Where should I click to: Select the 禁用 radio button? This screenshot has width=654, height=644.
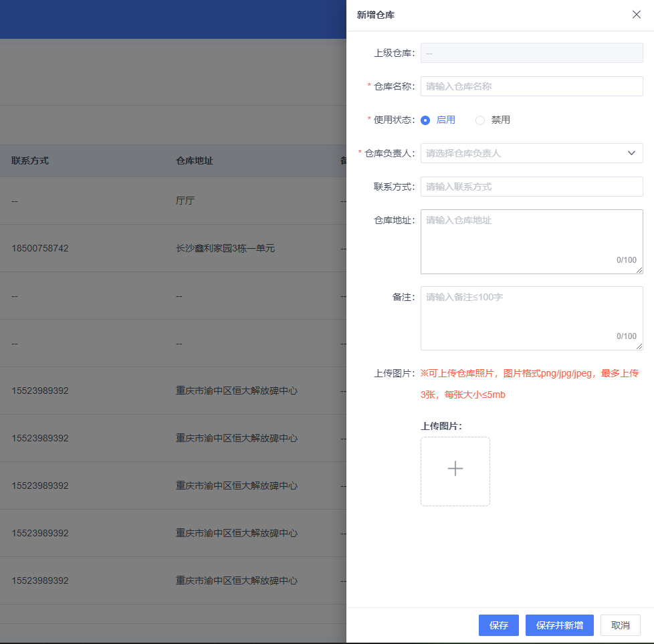click(x=480, y=120)
